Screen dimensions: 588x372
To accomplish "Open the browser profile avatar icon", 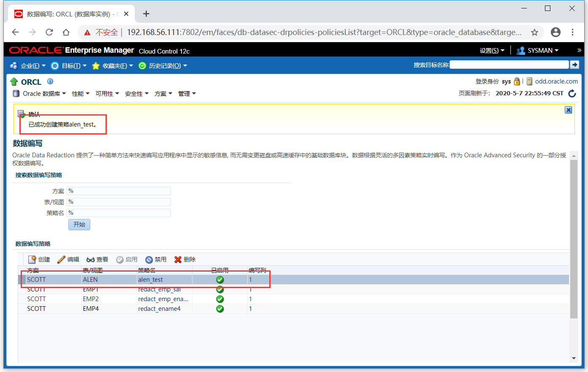I will [x=556, y=32].
